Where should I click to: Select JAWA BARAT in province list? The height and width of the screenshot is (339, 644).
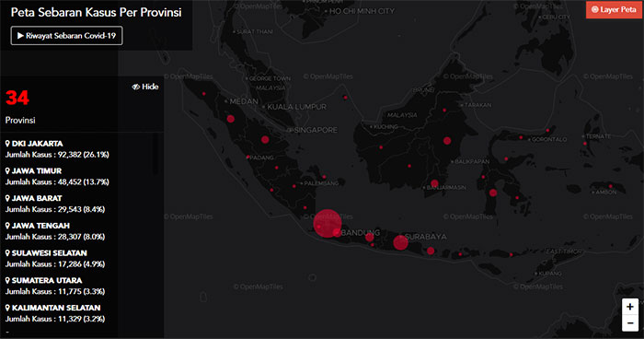(37, 198)
